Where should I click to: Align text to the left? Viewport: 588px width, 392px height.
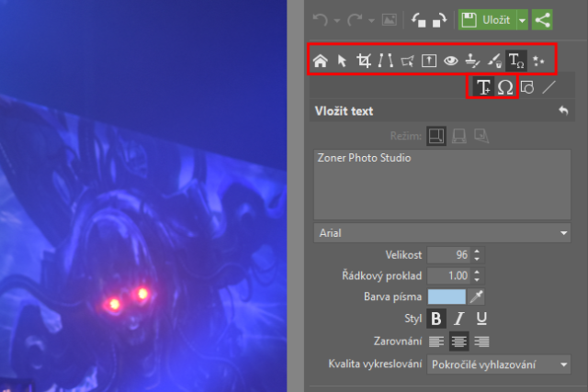tap(436, 342)
